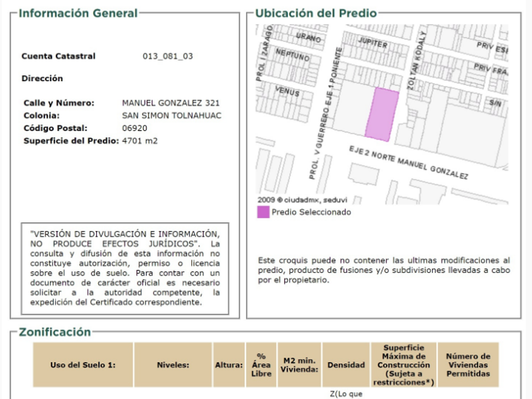Click the Número de Viviendas Permitidas header

[468, 365]
